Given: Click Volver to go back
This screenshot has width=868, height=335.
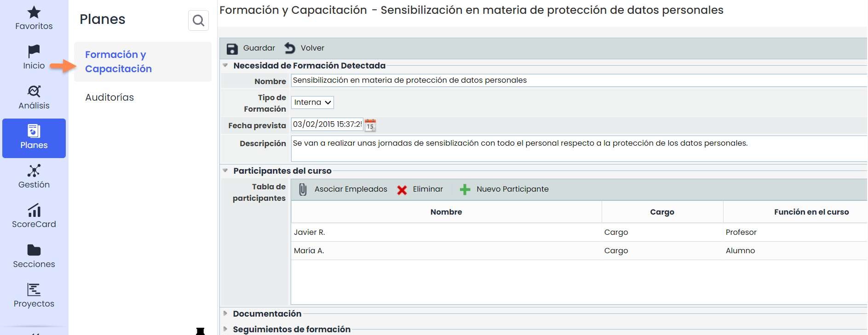Looking at the screenshot, I should tap(304, 48).
